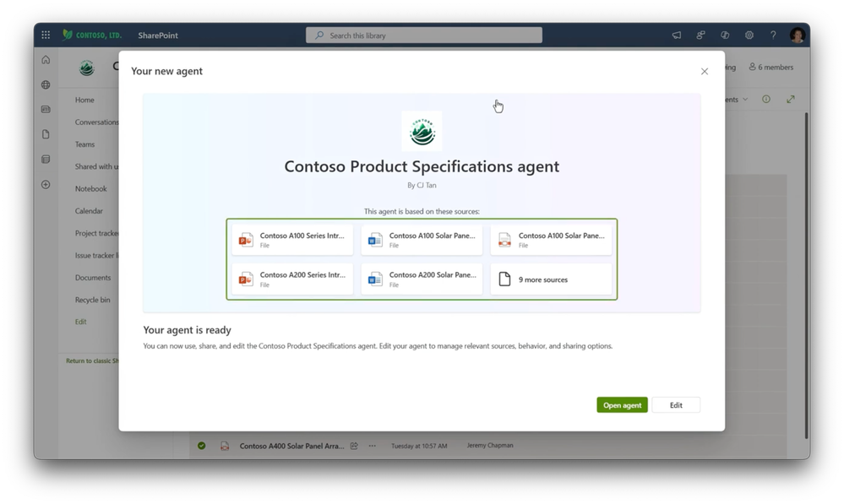Click the create plus icon in left rail
Screen dimensions: 844x504
click(46, 185)
